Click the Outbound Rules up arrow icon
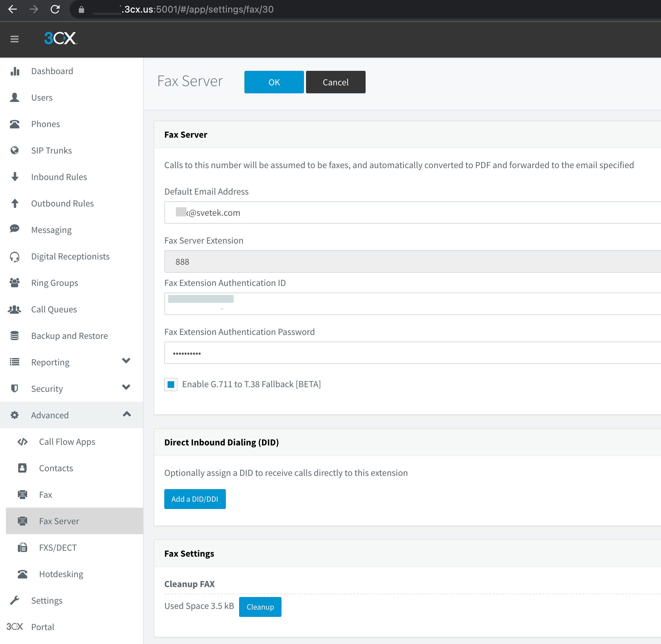The width and height of the screenshot is (661, 644). [x=15, y=203]
